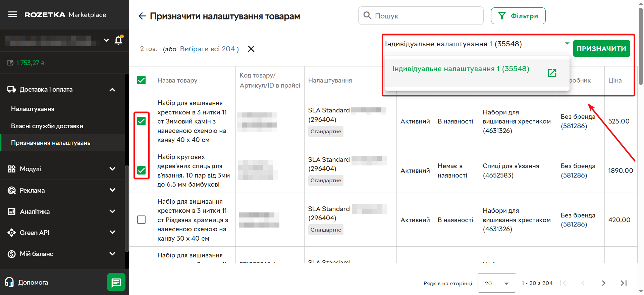Open Власні служби доставки menu item

tap(47, 126)
